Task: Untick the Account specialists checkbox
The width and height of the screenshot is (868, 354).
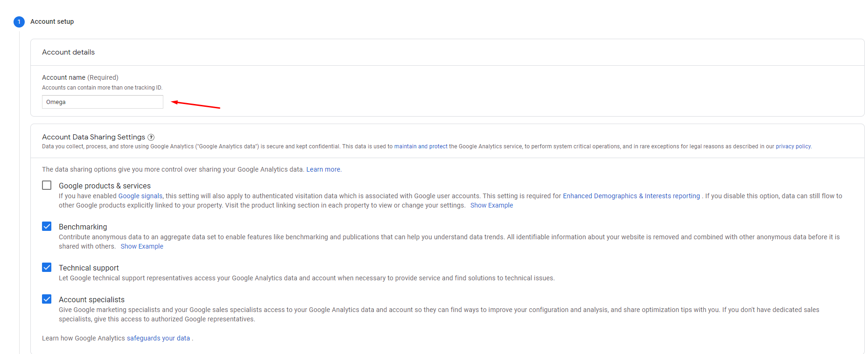Action: (47, 299)
